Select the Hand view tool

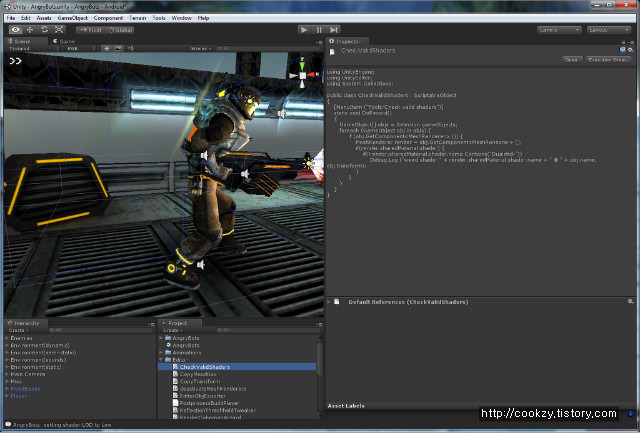(x=16, y=30)
